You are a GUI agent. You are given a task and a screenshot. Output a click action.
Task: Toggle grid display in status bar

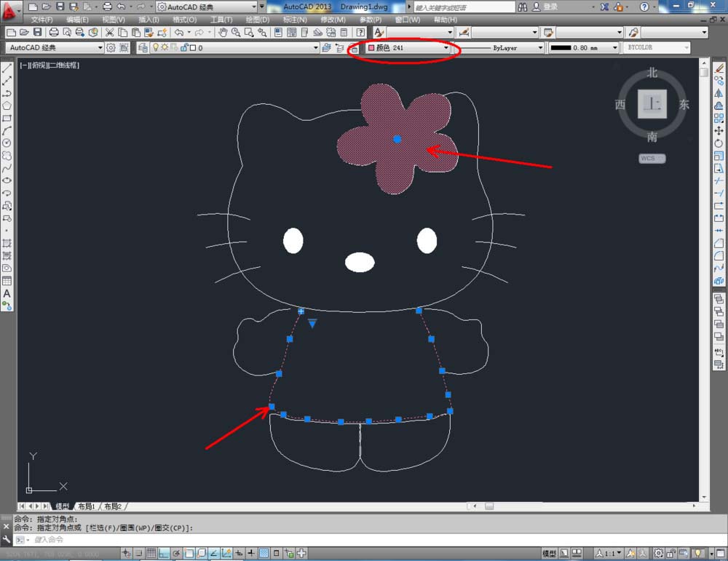tap(151, 553)
